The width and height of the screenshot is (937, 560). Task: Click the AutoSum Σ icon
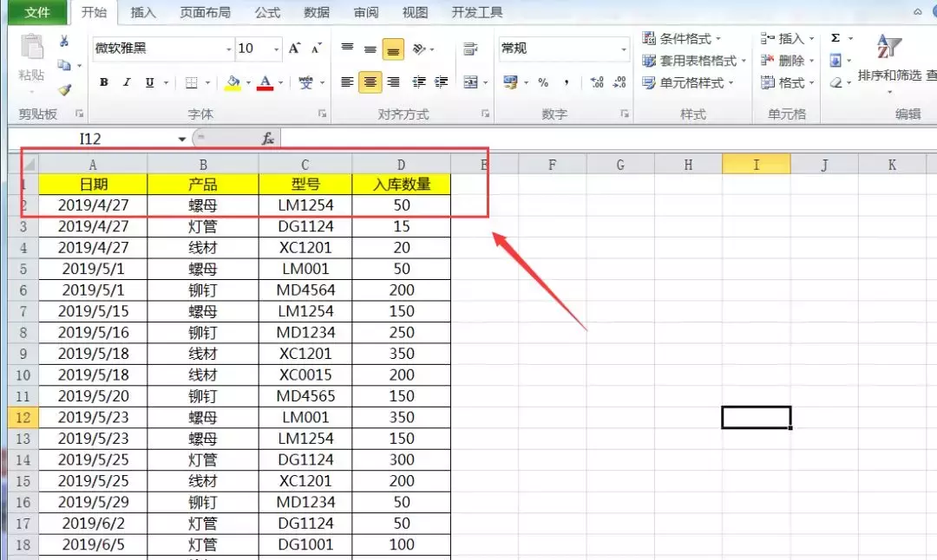click(835, 38)
